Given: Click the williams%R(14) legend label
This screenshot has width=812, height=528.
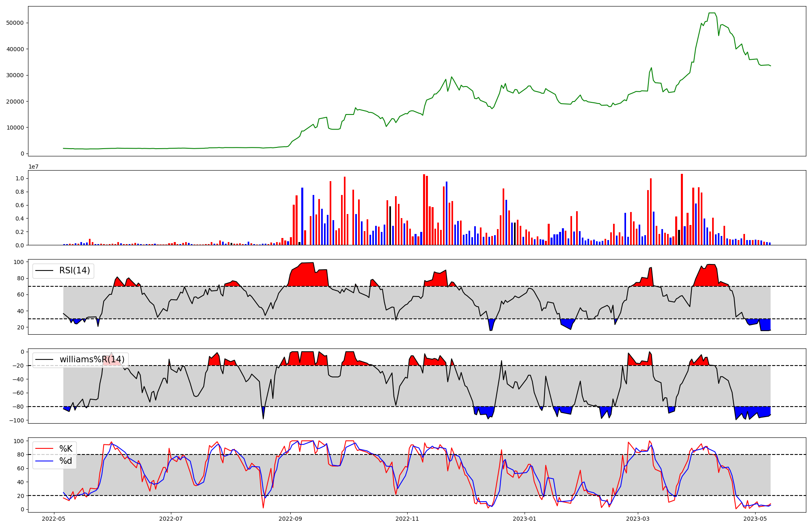Looking at the screenshot, I should coord(92,359).
